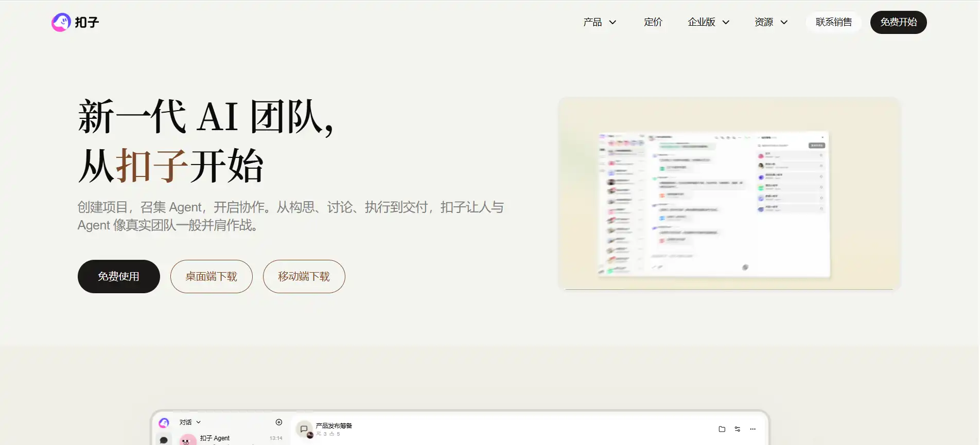Open the settings sliders icon in chat header

click(x=738, y=429)
